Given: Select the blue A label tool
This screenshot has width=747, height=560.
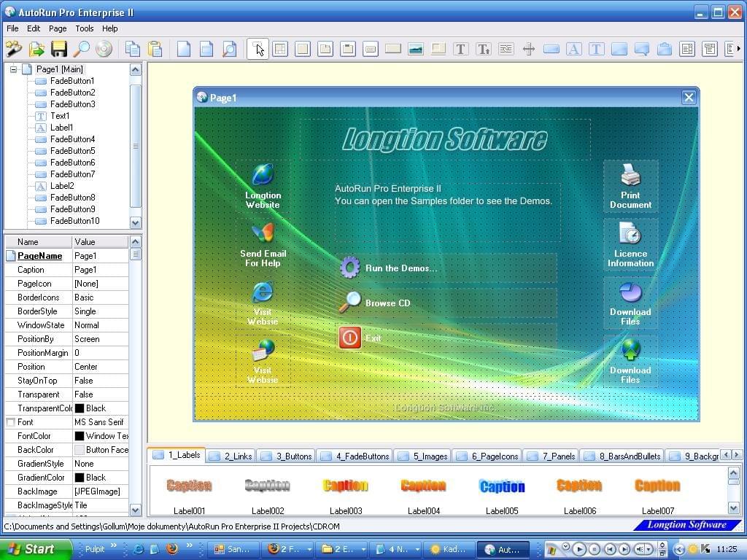Looking at the screenshot, I should pyautogui.click(x=573, y=49).
